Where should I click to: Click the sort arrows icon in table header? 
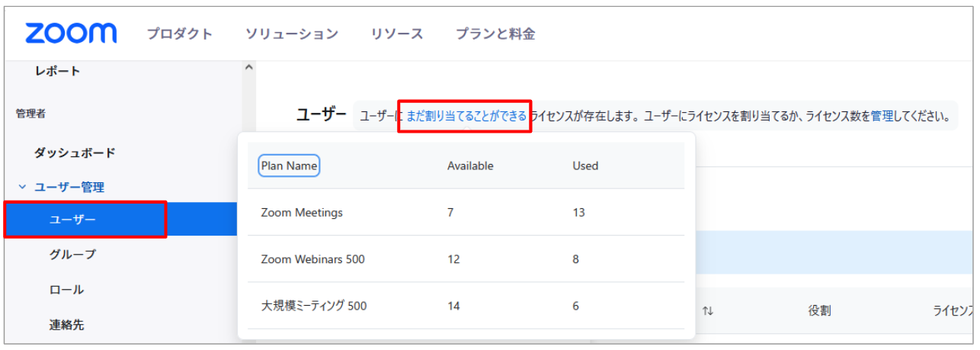tap(708, 310)
